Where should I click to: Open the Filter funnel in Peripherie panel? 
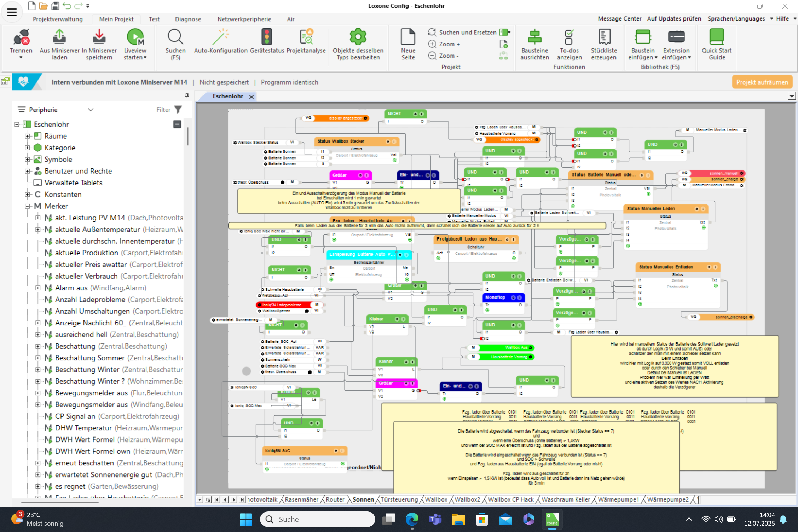pyautogui.click(x=178, y=110)
